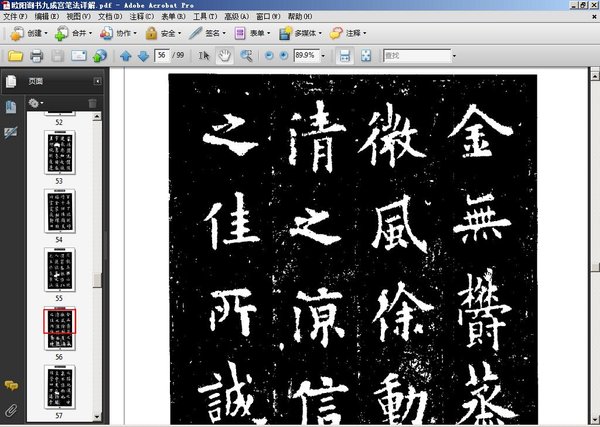Select page 55 thumbnail
This screenshot has width=600, height=427.
click(60, 270)
